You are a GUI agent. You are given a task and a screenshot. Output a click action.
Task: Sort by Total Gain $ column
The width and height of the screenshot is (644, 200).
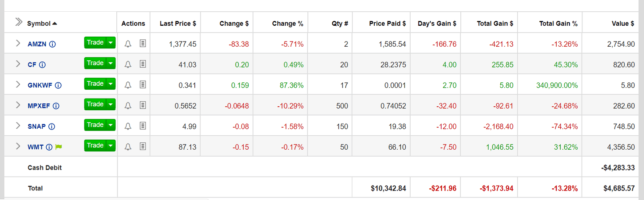(495, 24)
